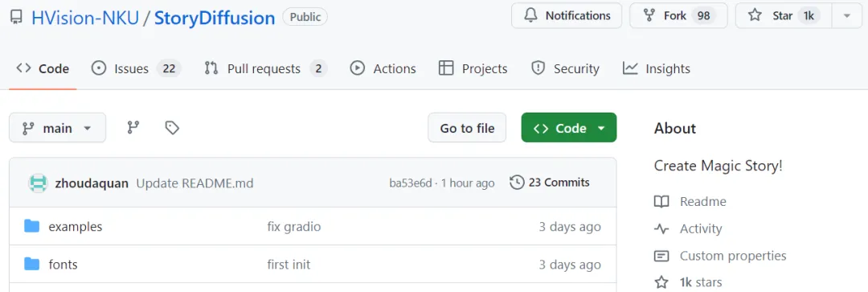Image resolution: width=868 pixels, height=292 pixels.
Task: Click the commit history clock icon
Action: 517,183
